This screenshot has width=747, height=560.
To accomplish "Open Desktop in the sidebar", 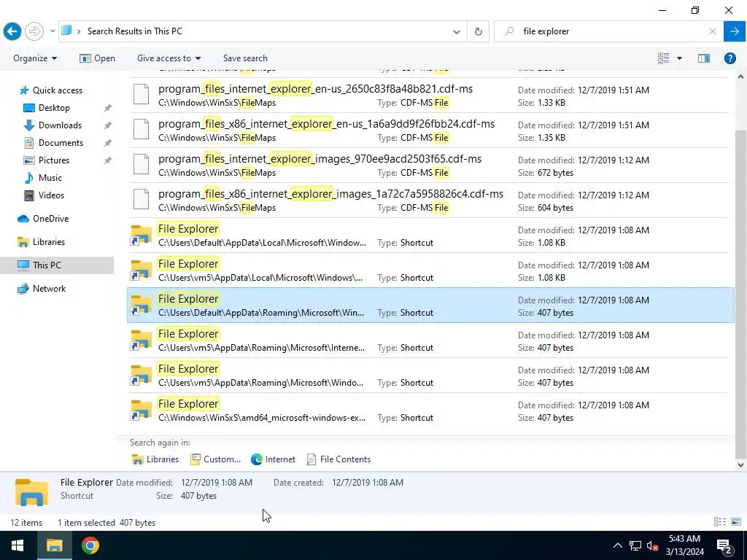I will pos(54,108).
